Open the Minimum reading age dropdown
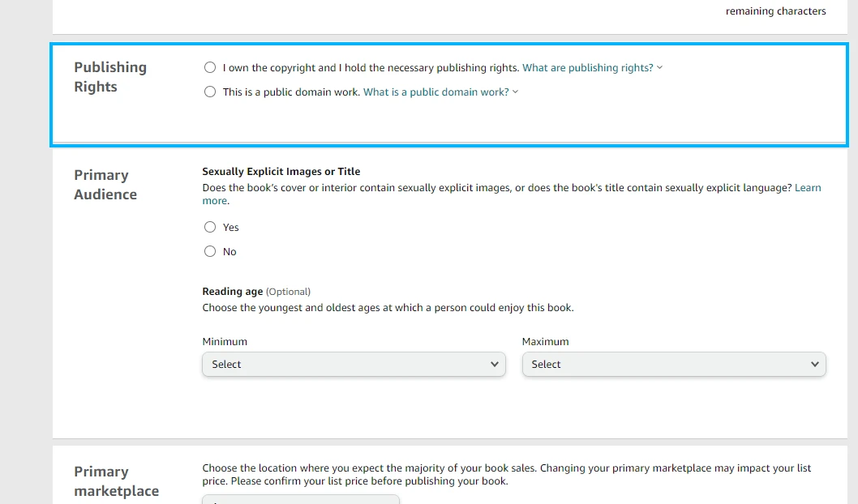858x504 pixels. (x=354, y=365)
